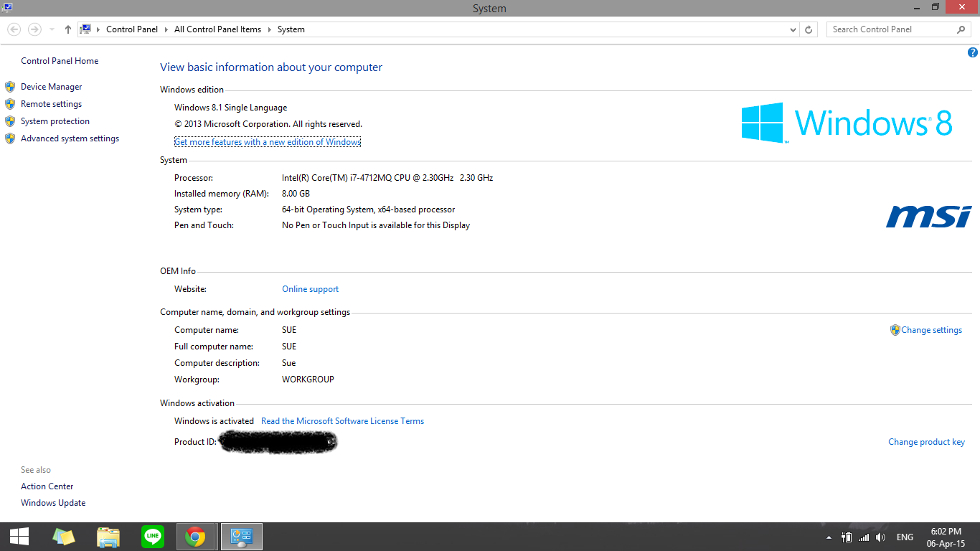The width and height of the screenshot is (980, 551).
Task: Go up one level with Up arrow
Action: click(68, 29)
